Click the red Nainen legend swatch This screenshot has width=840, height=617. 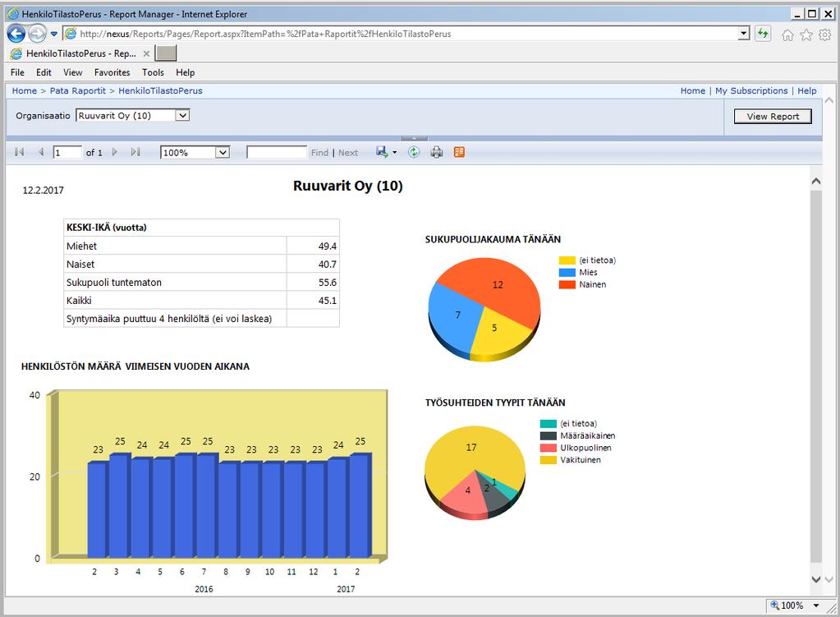point(567,284)
